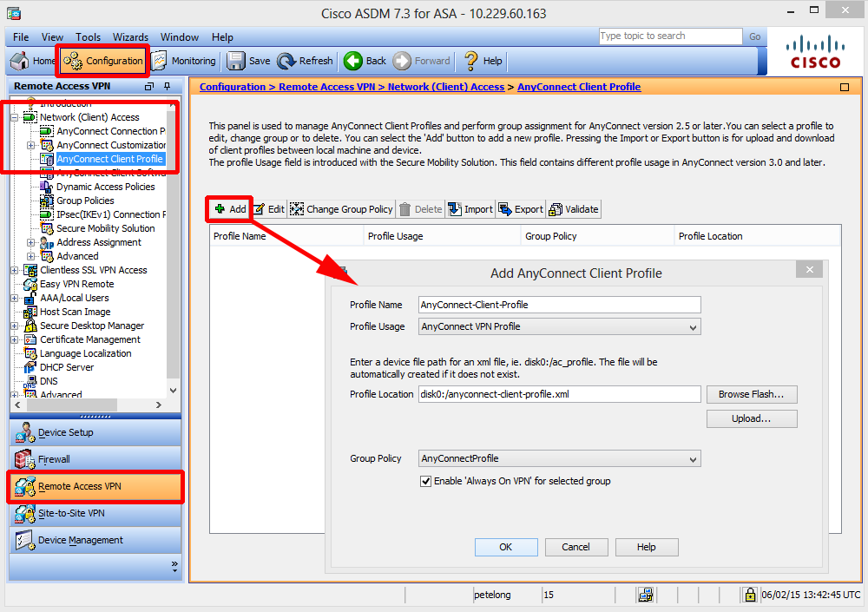Click the network status icon in status bar

click(x=646, y=595)
